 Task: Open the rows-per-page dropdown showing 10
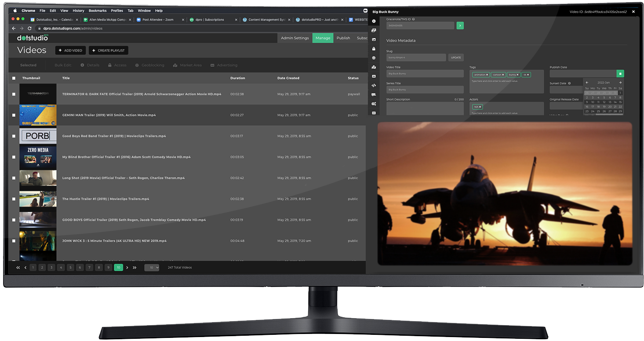pyautogui.click(x=152, y=267)
